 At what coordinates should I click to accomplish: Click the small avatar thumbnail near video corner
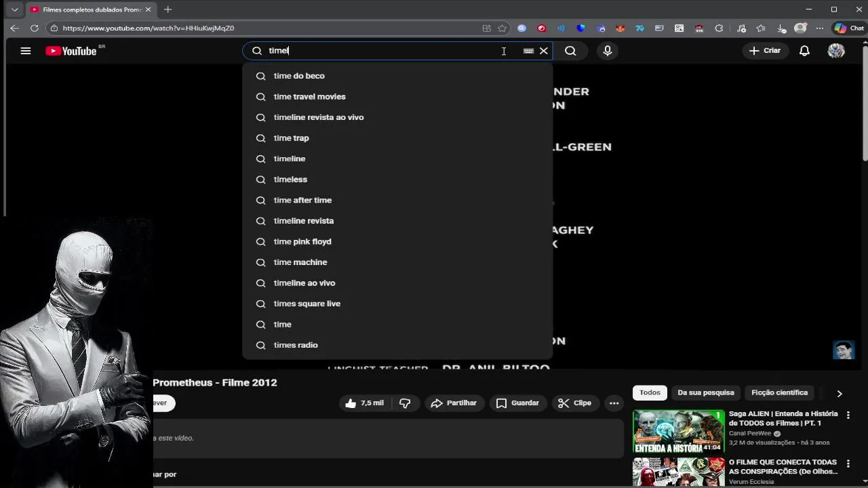pyautogui.click(x=843, y=350)
